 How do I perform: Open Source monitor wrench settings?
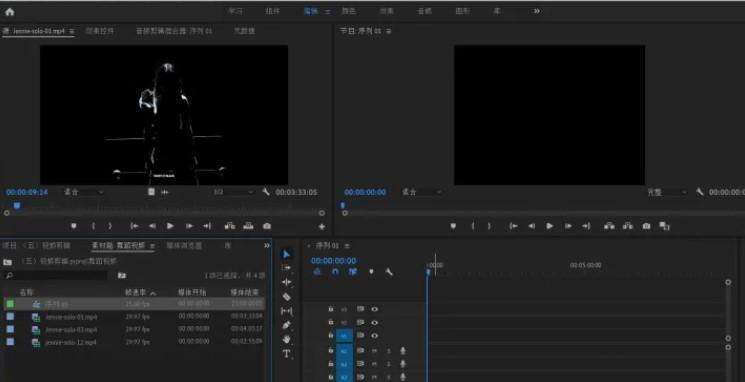[266, 192]
